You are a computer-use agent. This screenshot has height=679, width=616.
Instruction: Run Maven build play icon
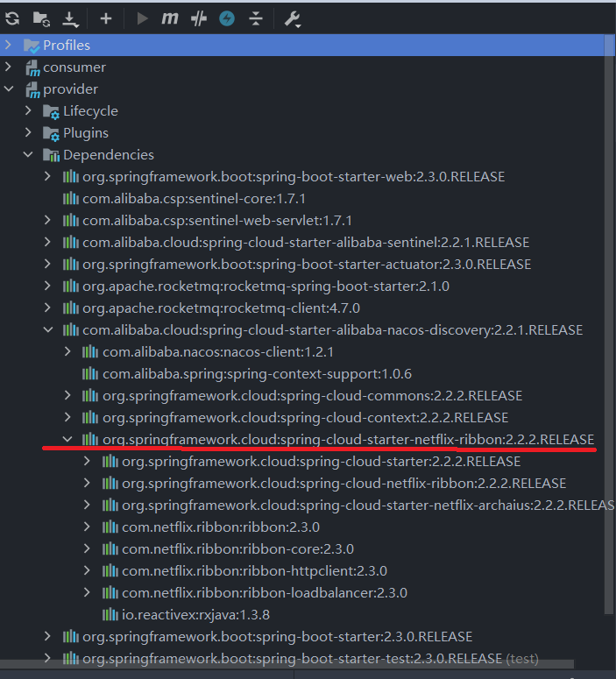coord(142,18)
